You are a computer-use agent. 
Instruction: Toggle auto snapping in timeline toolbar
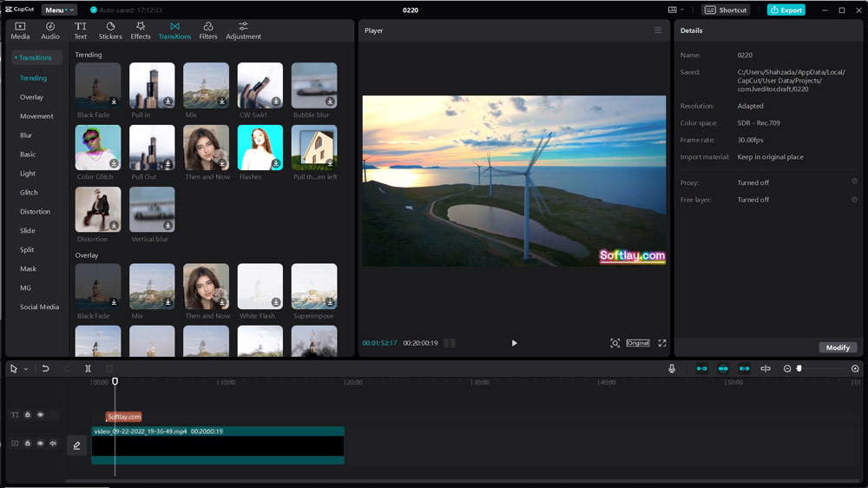click(x=723, y=368)
